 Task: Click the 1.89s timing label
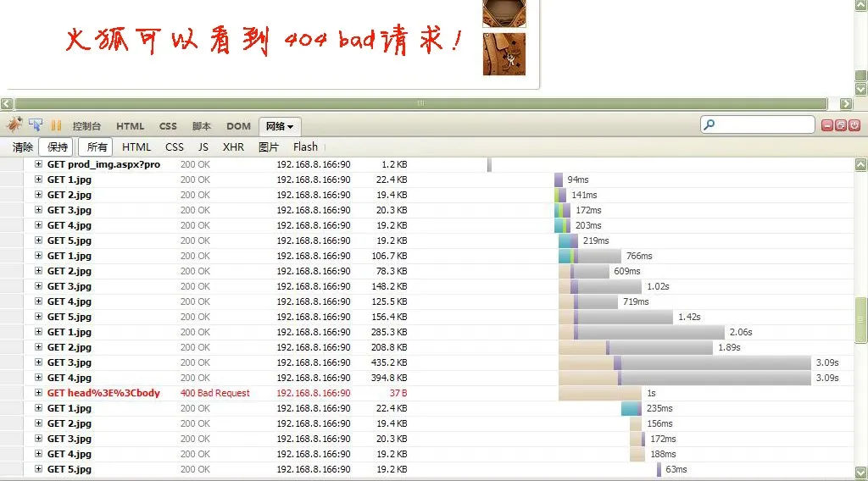click(729, 347)
